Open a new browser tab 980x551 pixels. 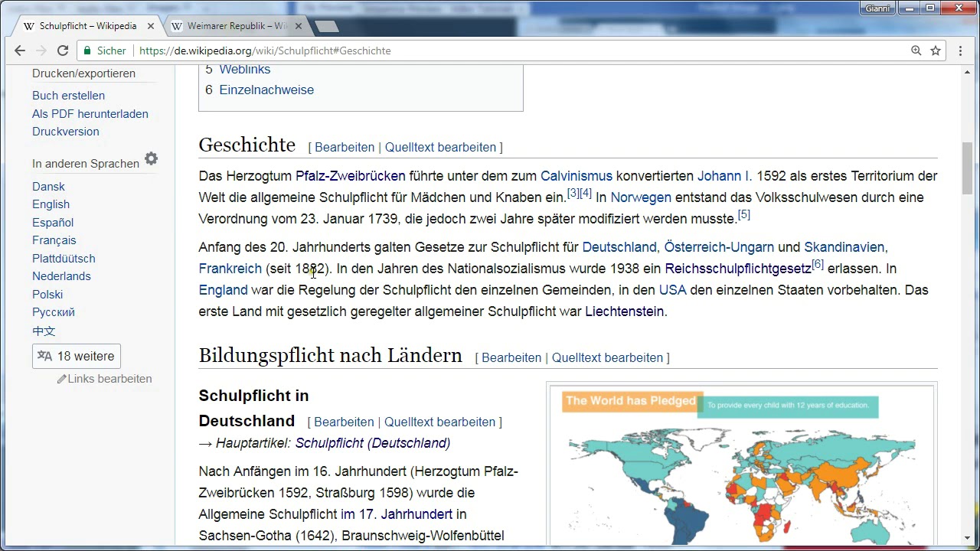[327, 27]
